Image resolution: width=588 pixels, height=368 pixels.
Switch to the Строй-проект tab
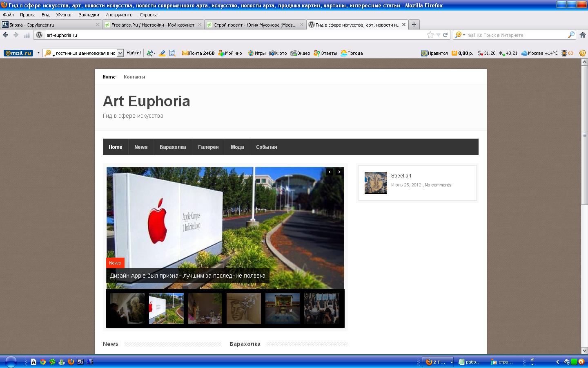tap(255, 25)
